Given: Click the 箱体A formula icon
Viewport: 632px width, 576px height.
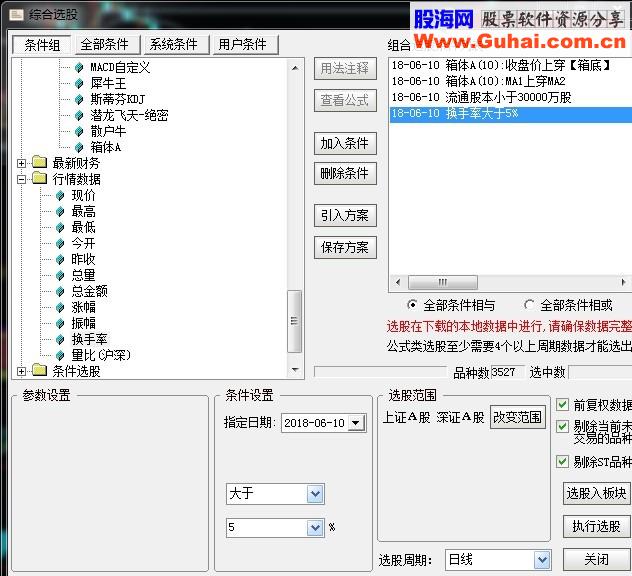Looking at the screenshot, I should (79, 147).
